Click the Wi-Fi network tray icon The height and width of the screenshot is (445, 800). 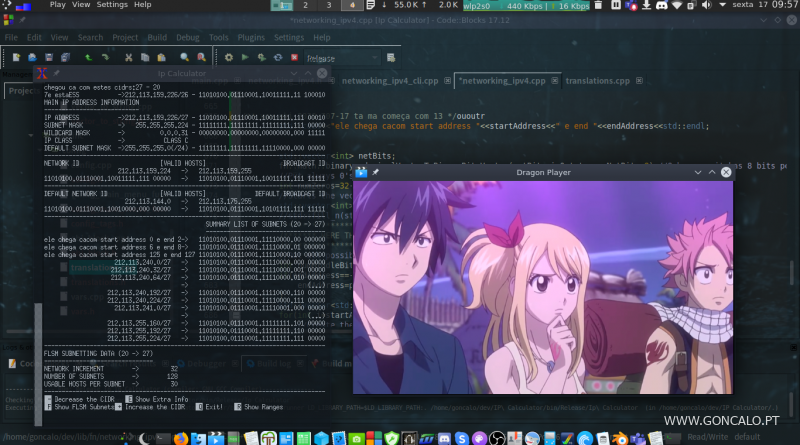coord(677,5)
